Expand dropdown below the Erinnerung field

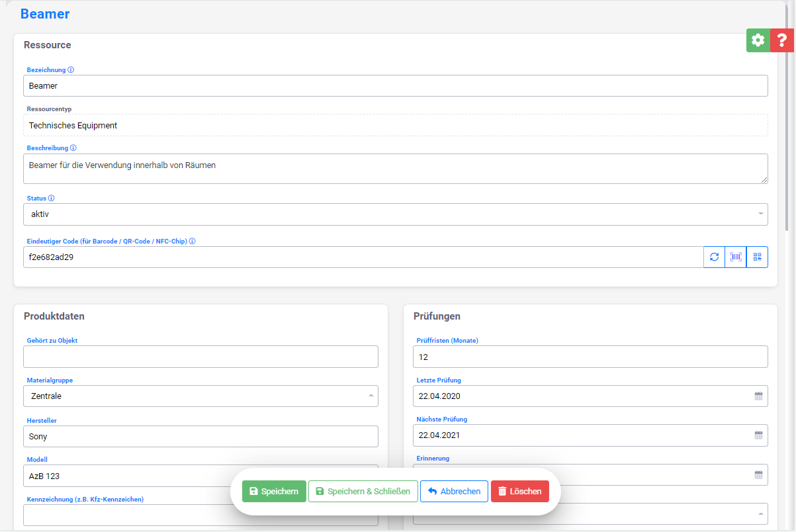tap(662, 513)
